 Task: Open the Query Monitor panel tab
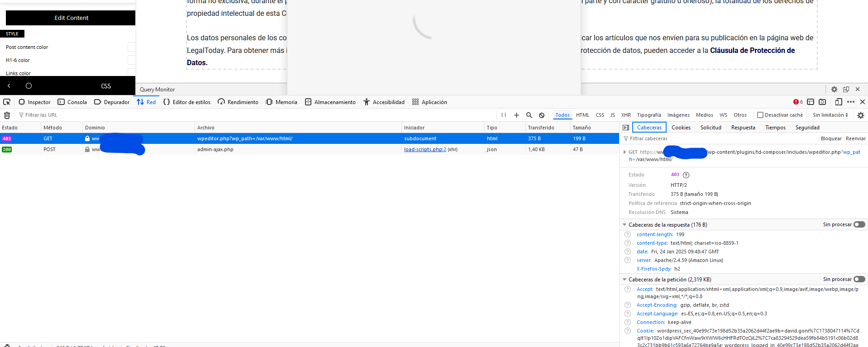point(157,90)
